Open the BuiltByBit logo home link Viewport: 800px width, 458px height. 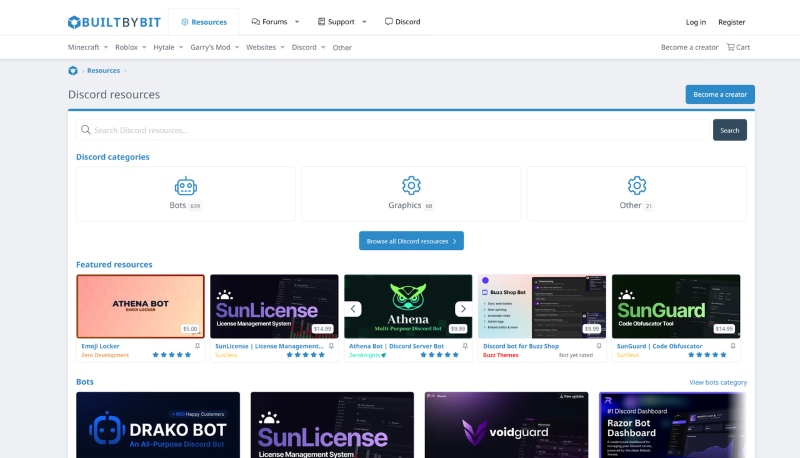coord(114,22)
